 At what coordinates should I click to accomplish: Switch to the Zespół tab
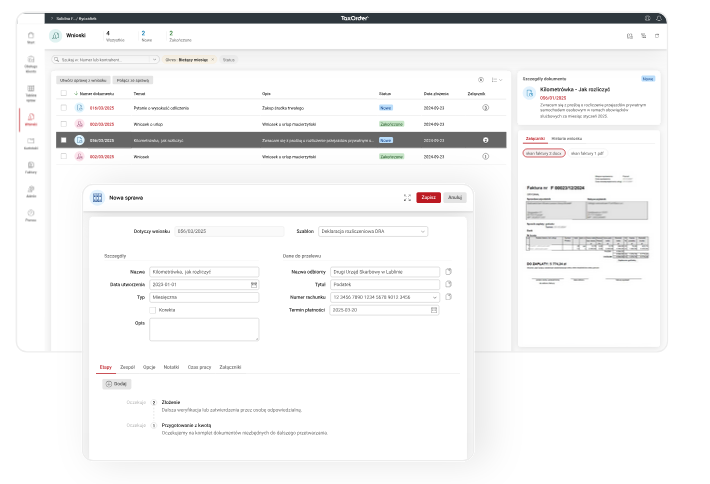pyautogui.click(x=128, y=367)
